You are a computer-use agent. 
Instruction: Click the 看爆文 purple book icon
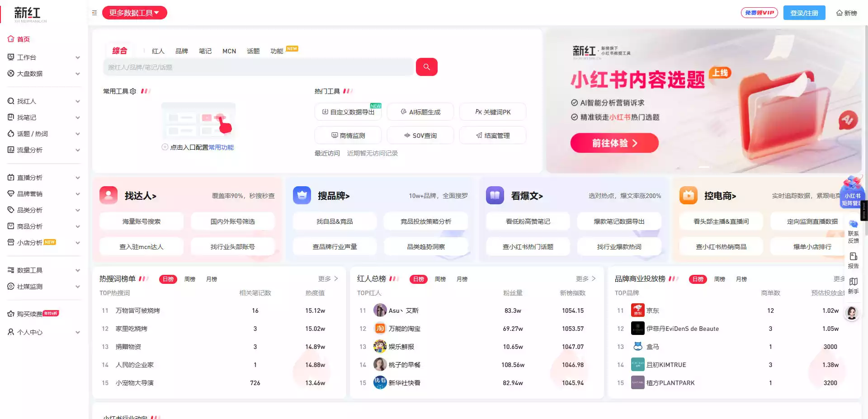pos(495,195)
